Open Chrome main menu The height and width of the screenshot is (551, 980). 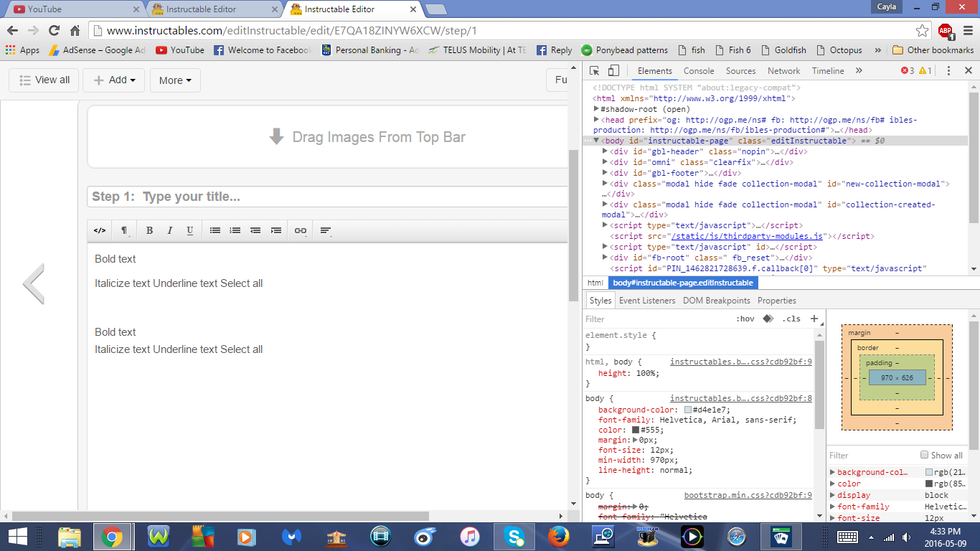(x=966, y=31)
